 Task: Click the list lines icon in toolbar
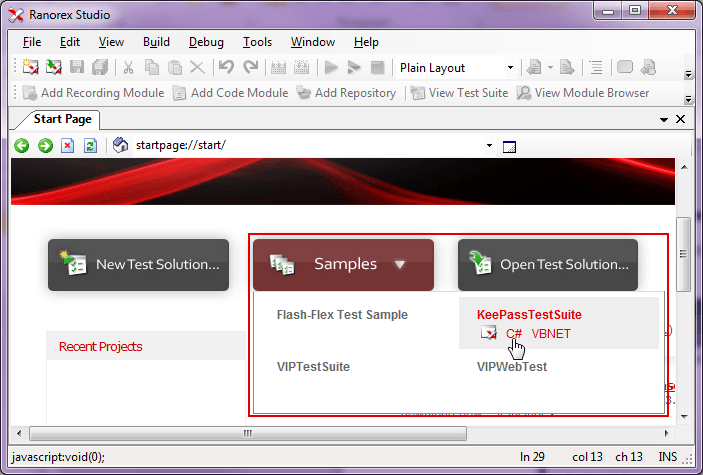click(x=596, y=67)
